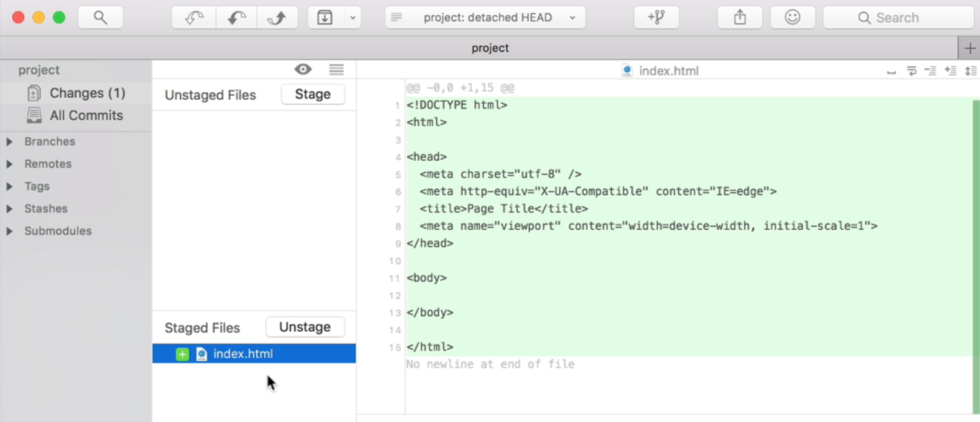Toggle whitespace display in diff header

(891, 71)
